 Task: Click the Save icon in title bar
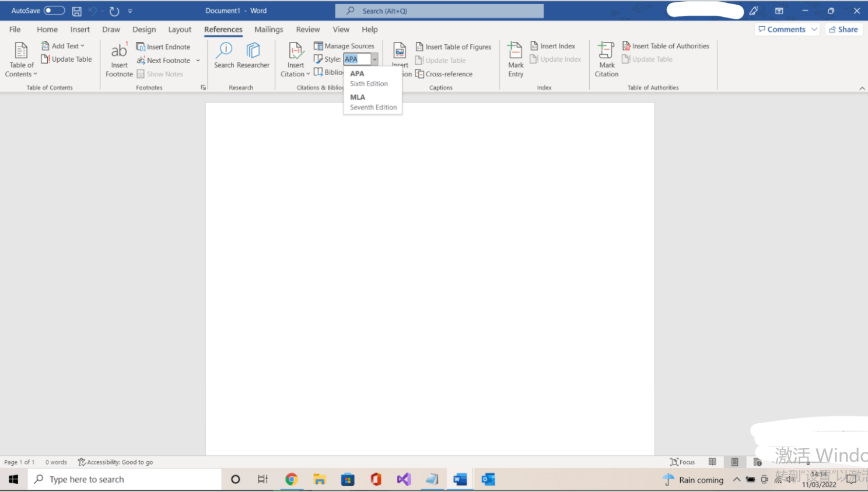click(x=76, y=11)
